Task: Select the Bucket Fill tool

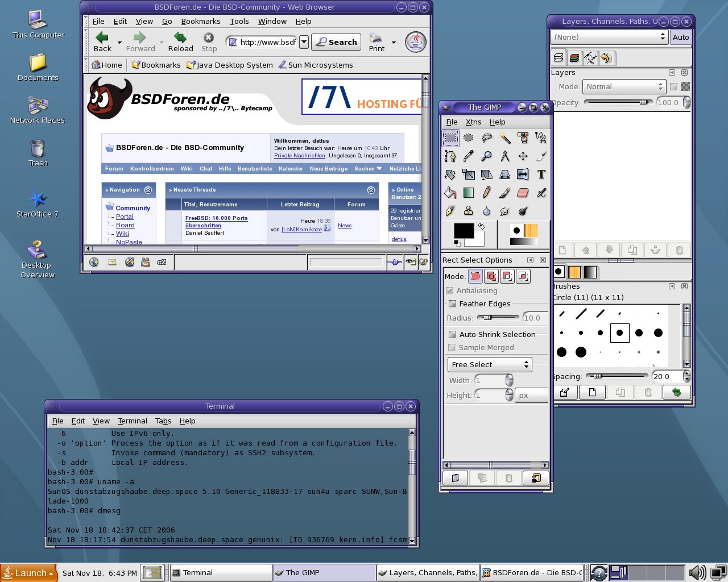Action: [x=450, y=193]
